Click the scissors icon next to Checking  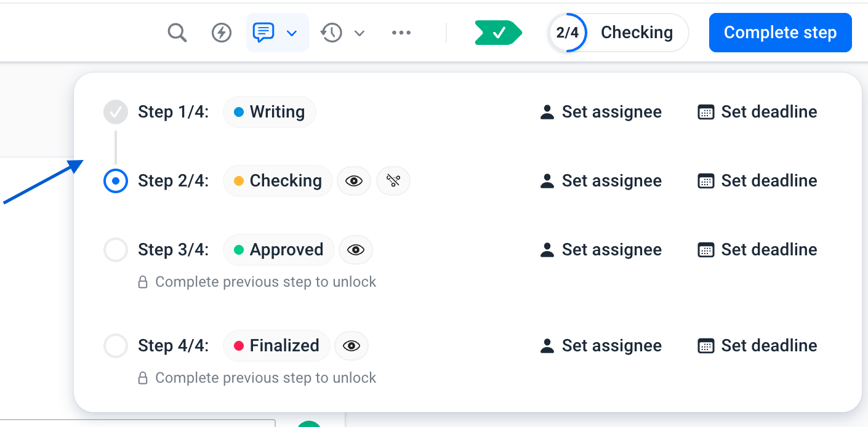coord(393,181)
